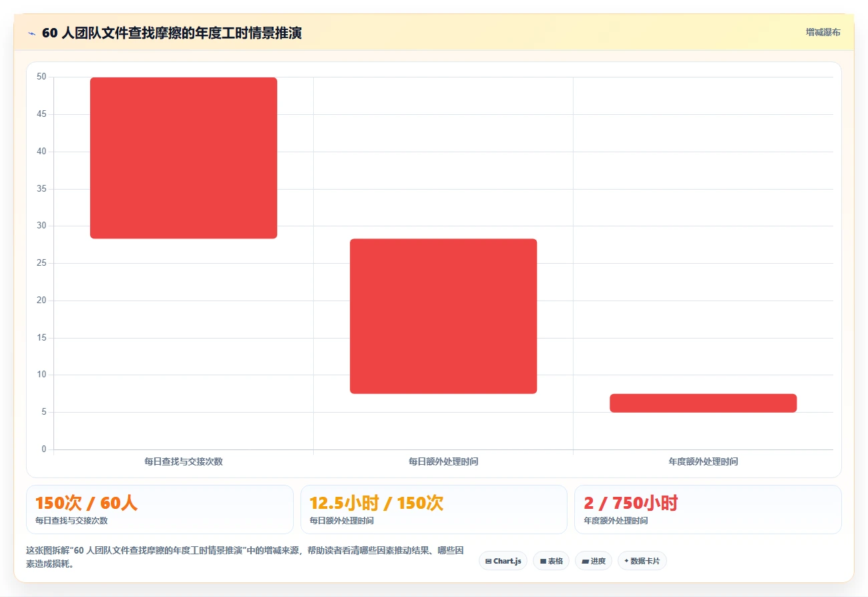Viewport: 868px width, 597px height.
Task: Click the Chart.js tag chip
Action: 503,561
